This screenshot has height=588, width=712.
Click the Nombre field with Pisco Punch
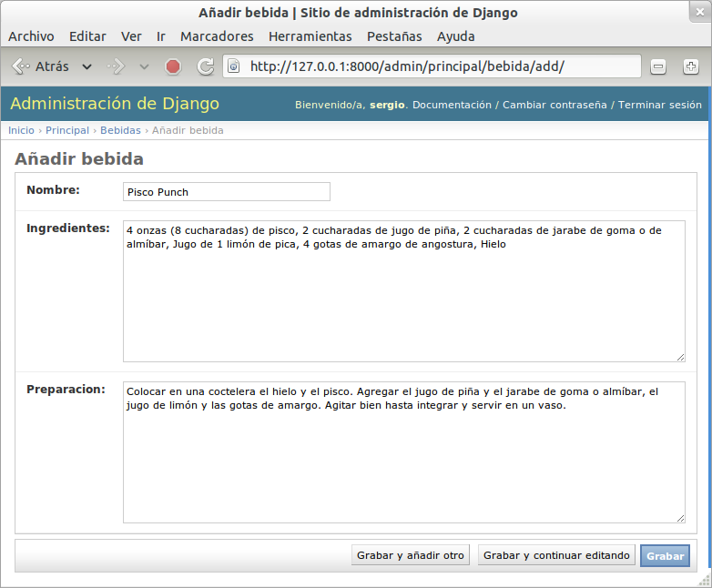point(227,192)
